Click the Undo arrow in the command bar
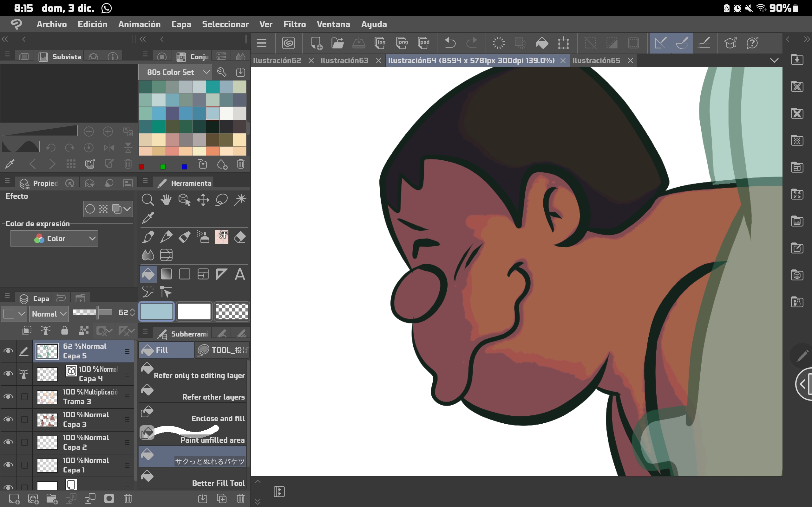 tap(450, 43)
